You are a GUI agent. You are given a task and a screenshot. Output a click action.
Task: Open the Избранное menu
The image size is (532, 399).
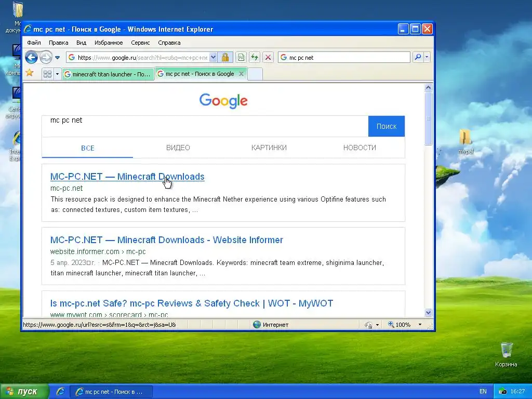click(109, 43)
